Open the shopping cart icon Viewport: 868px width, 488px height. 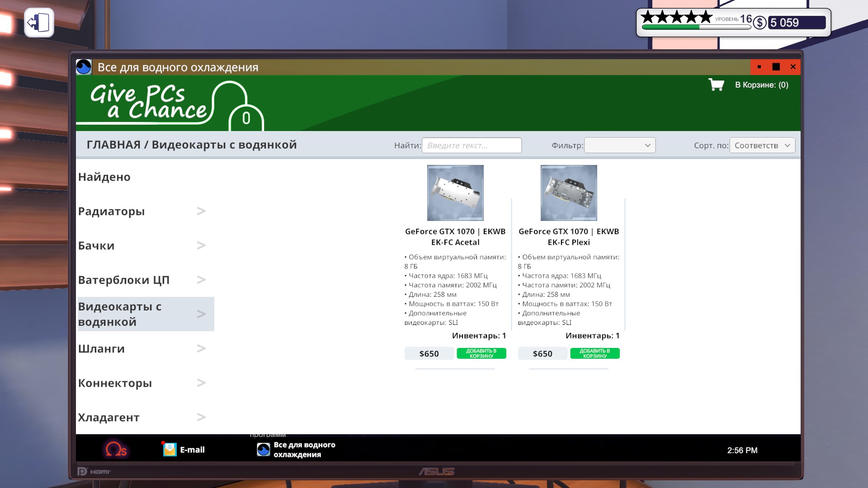tap(716, 84)
